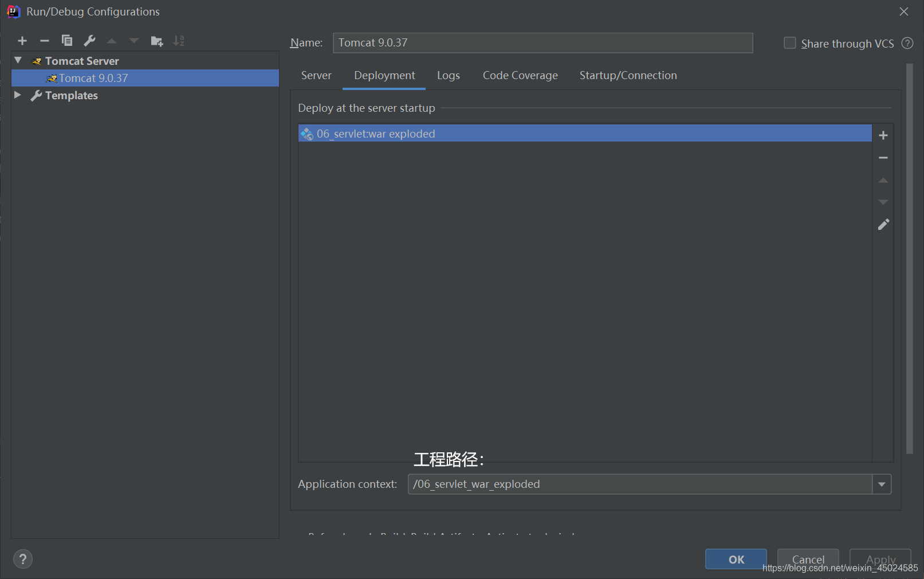Open the Application context dropdown arrow

(x=882, y=484)
